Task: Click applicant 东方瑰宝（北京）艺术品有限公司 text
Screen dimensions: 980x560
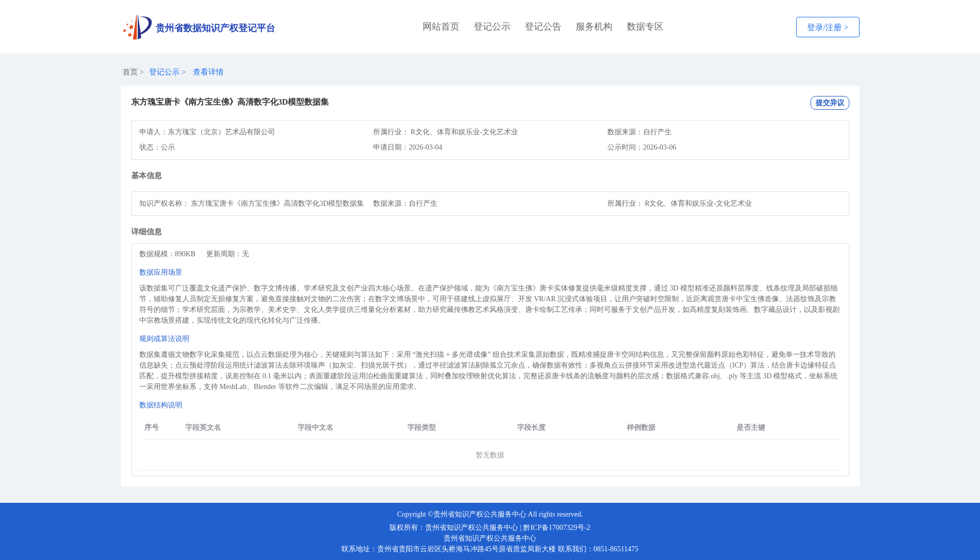Action: (x=222, y=132)
